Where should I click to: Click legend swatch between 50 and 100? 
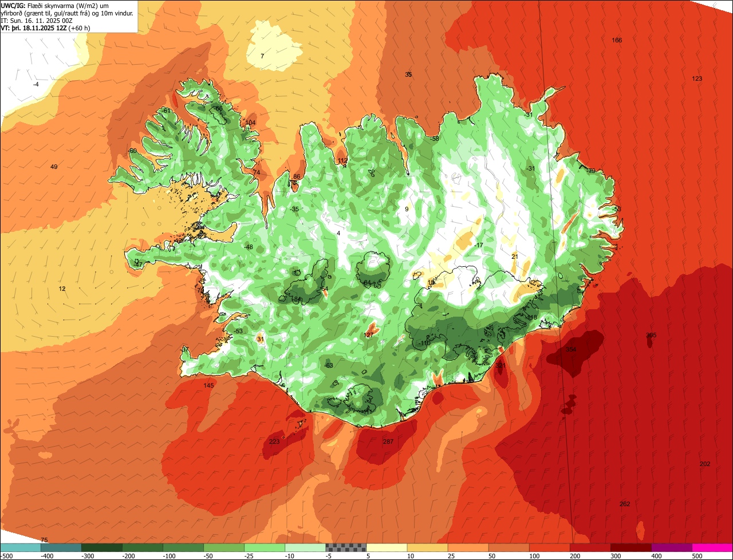click(x=508, y=547)
